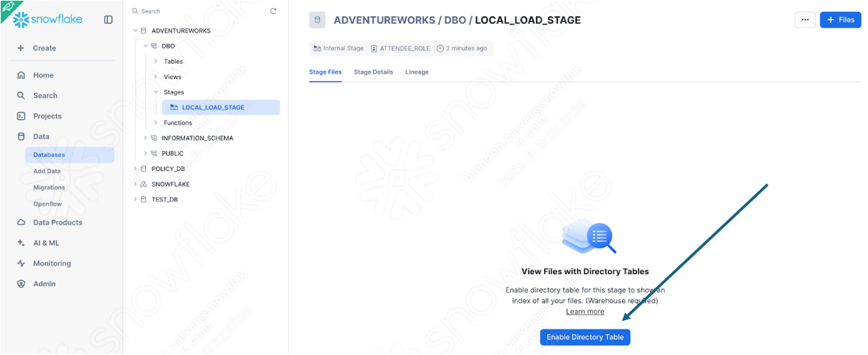Select POLICY_DB database
Viewport: 868px width, 355px height.
[x=167, y=169]
